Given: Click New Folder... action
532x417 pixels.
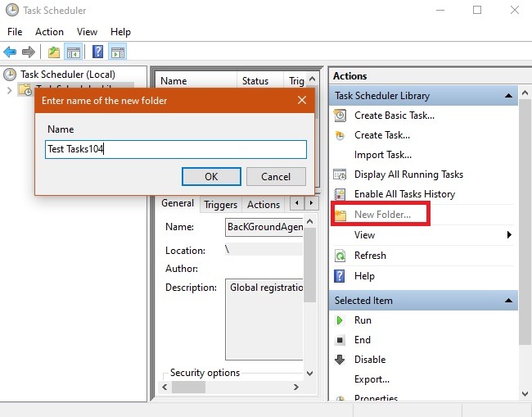Looking at the screenshot, I should tap(382, 215).
